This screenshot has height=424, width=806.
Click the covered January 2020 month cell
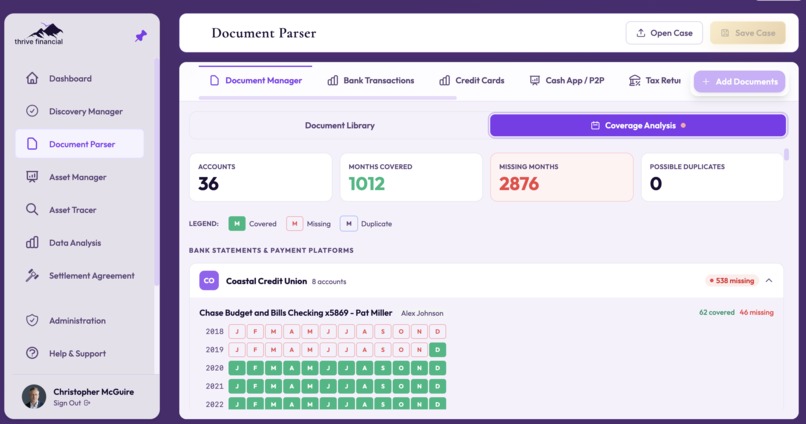(237, 368)
